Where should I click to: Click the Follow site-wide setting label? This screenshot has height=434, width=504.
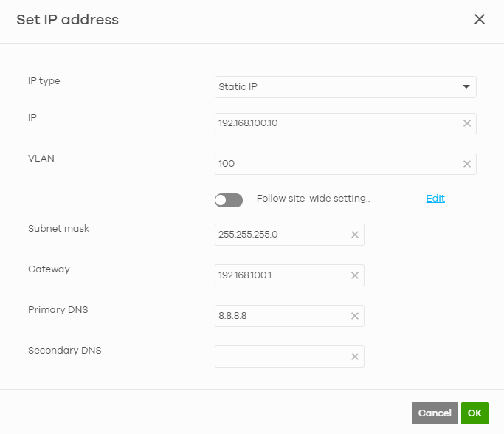click(x=313, y=199)
